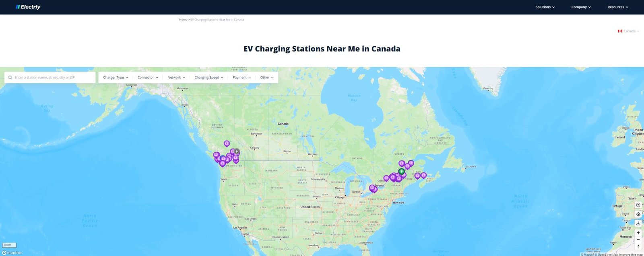Click the northernmost L2 pin in British Columbia

click(227, 143)
